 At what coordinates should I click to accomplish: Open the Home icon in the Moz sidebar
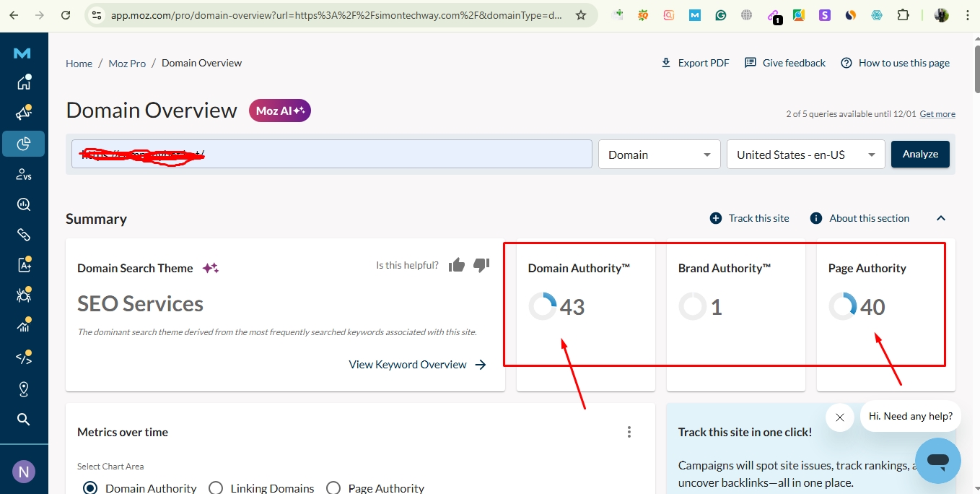tap(24, 82)
